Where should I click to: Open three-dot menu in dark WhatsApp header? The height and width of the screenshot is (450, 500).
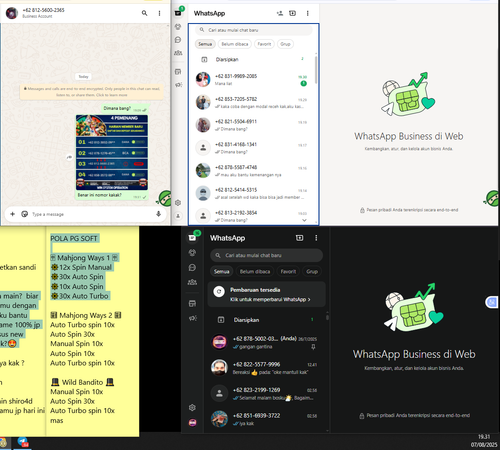click(316, 238)
